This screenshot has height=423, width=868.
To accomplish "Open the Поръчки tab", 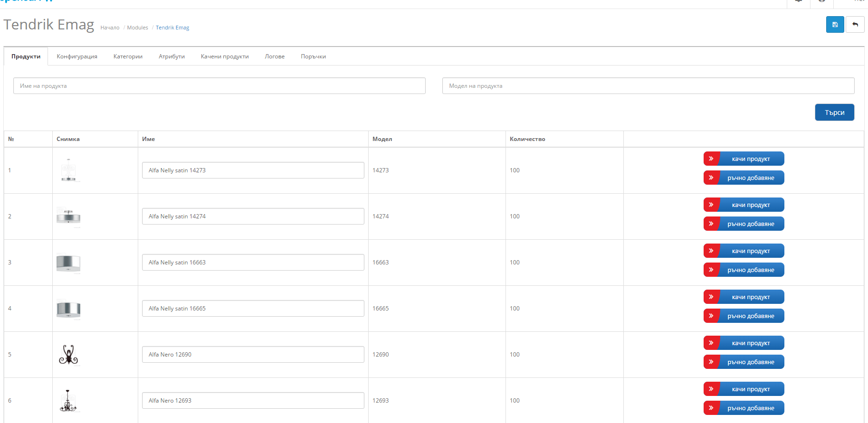I will [x=313, y=56].
